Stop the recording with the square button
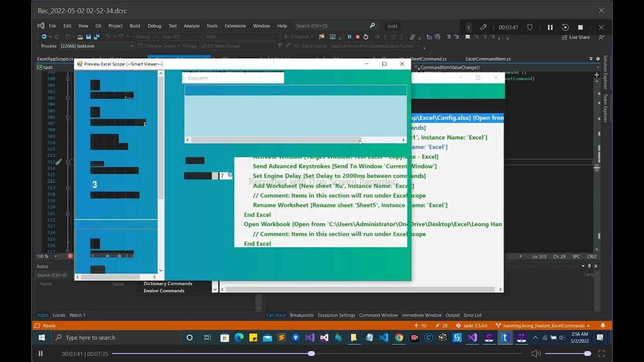The image size is (644, 362). tap(580, 27)
